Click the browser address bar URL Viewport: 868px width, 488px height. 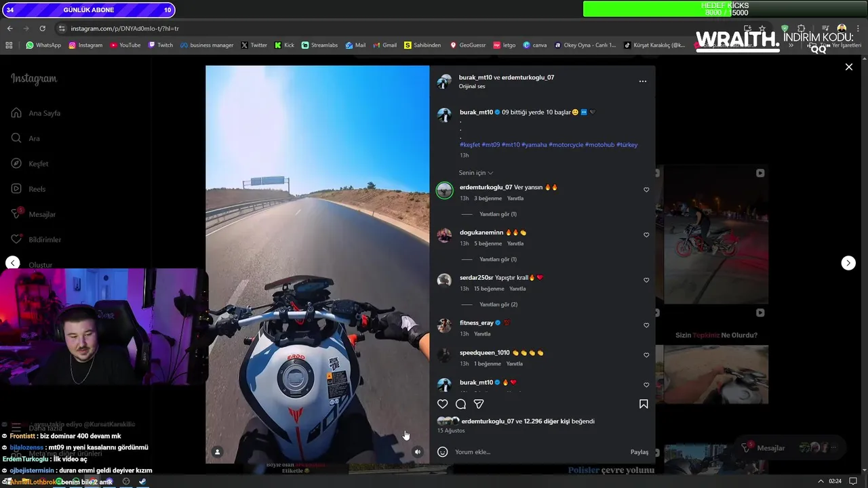click(x=125, y=28)
